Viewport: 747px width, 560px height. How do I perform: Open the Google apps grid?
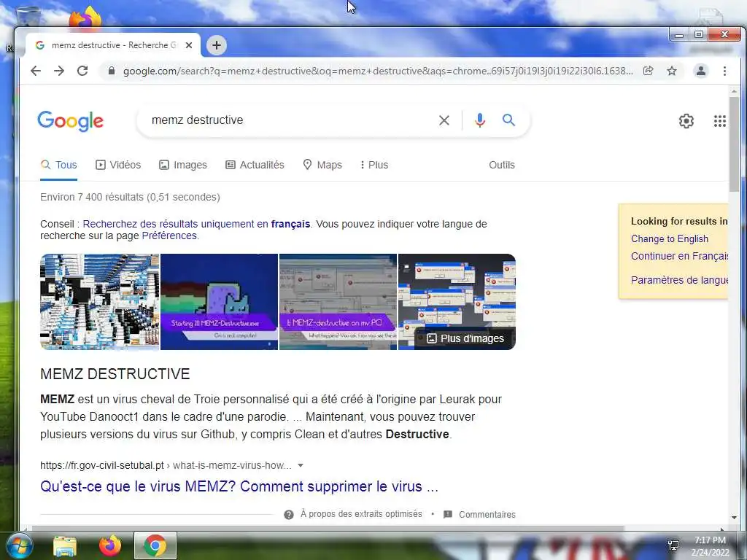[720, 121]
